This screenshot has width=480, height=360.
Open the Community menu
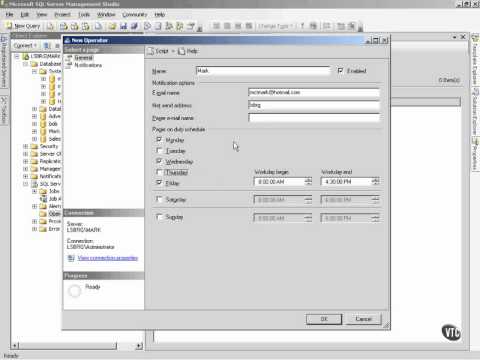[x=134, y=15]
